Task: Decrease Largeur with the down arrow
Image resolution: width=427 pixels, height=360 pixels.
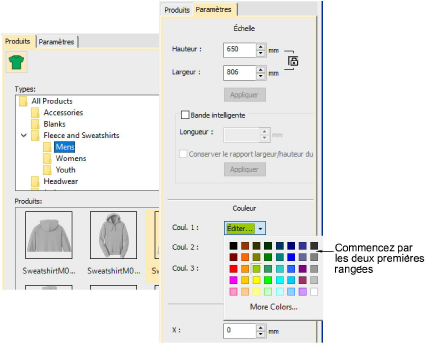Action: (261, 76)
